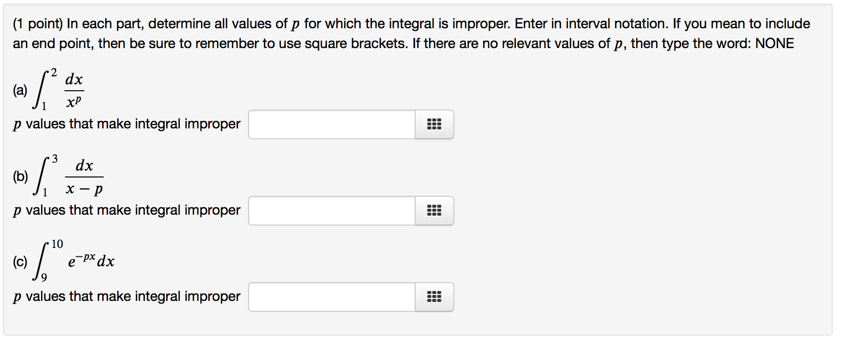Click the word NONE in the instructions
This screenshot has width=868, height=351.
pos(776,43)
